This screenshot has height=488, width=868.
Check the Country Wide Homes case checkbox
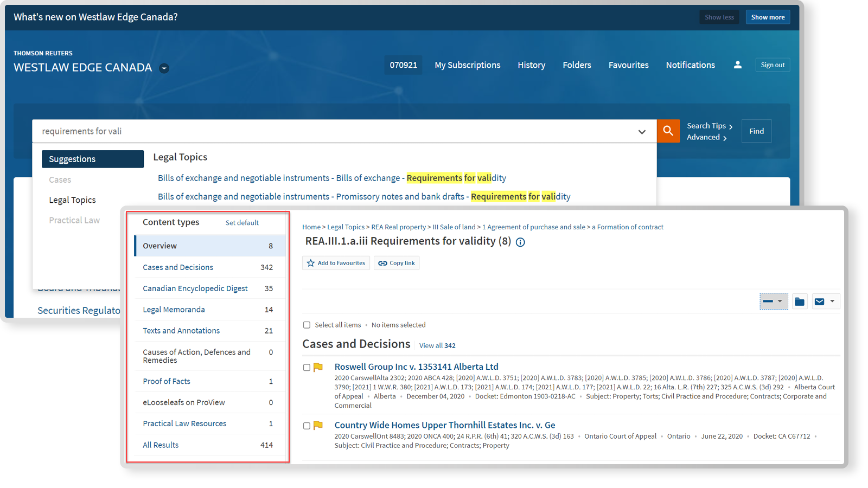[307, 426]
